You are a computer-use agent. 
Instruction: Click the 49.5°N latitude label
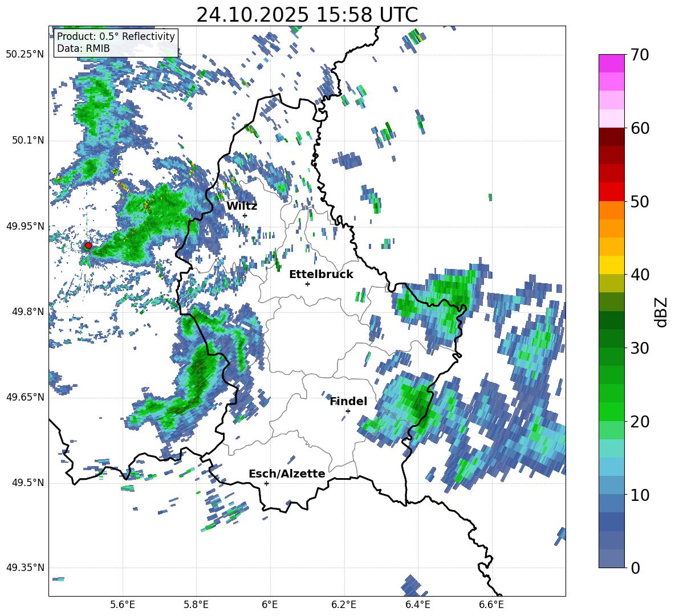[27, 483]
